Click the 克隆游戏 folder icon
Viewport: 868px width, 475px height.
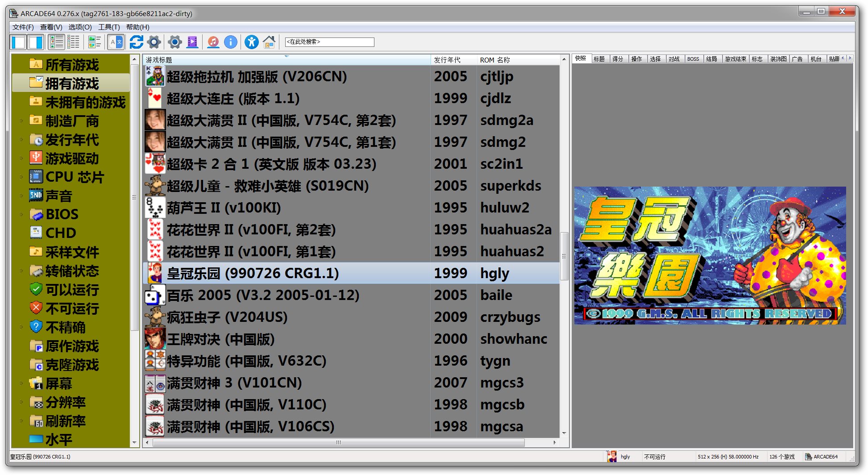coord(36,365)
